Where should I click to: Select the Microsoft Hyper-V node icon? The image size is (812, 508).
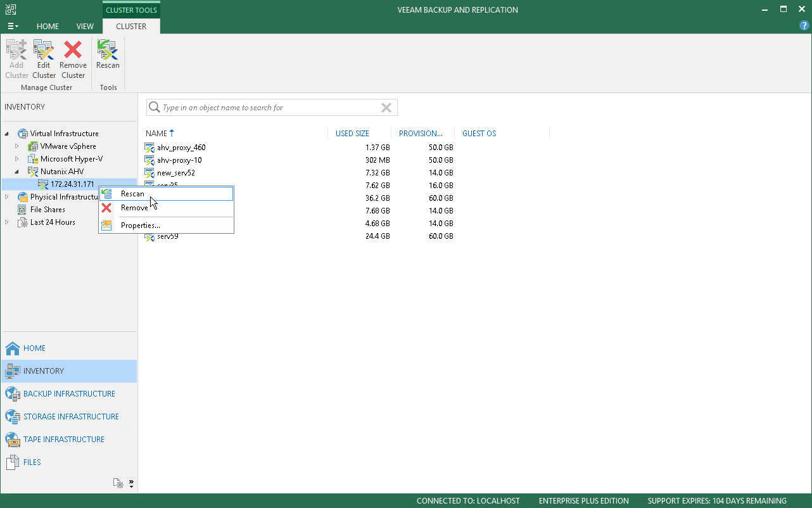pyautogui.click(x=33, y=159)
